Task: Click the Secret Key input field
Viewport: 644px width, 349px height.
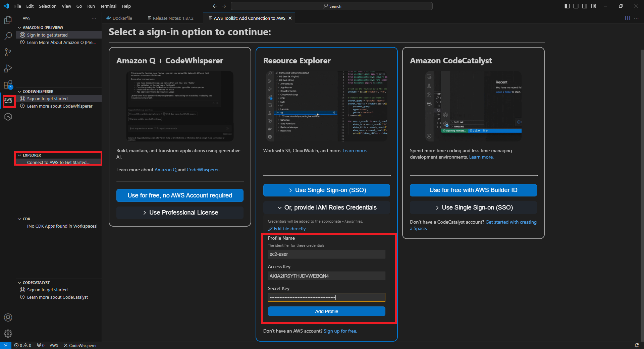Action: (x=326, y=297)
